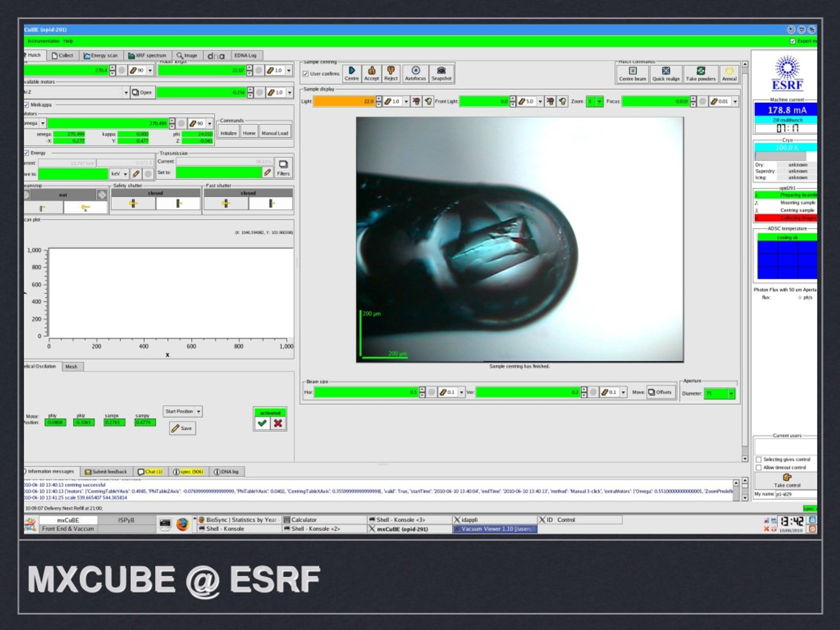Open the Aperture Diameter dropdown
The height and width of the screenshot is (630, 840).
point(731,394)
